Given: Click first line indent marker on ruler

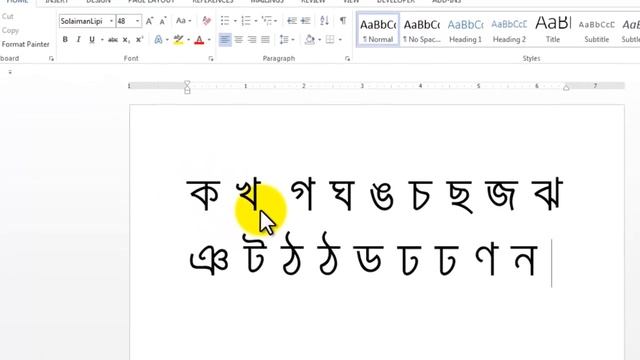Looking at the screenshot, I should tap(187, 83).
